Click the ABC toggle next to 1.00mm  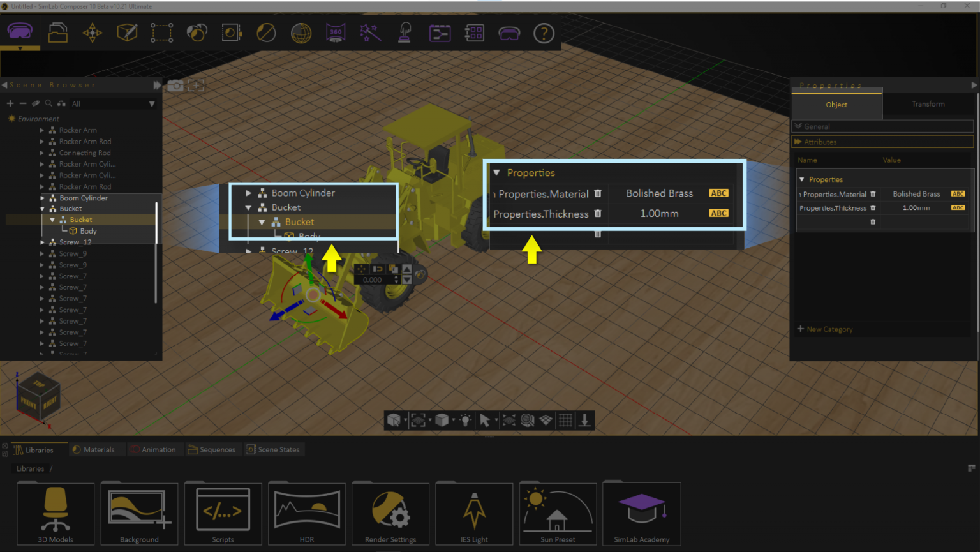(x=718, y=213)
